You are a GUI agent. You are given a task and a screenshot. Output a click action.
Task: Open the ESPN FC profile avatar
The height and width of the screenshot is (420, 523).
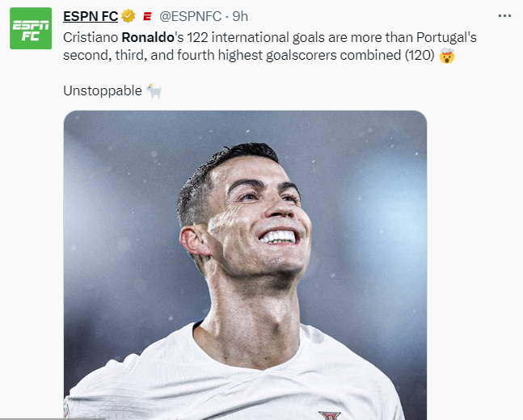click(x=31, y=28)
